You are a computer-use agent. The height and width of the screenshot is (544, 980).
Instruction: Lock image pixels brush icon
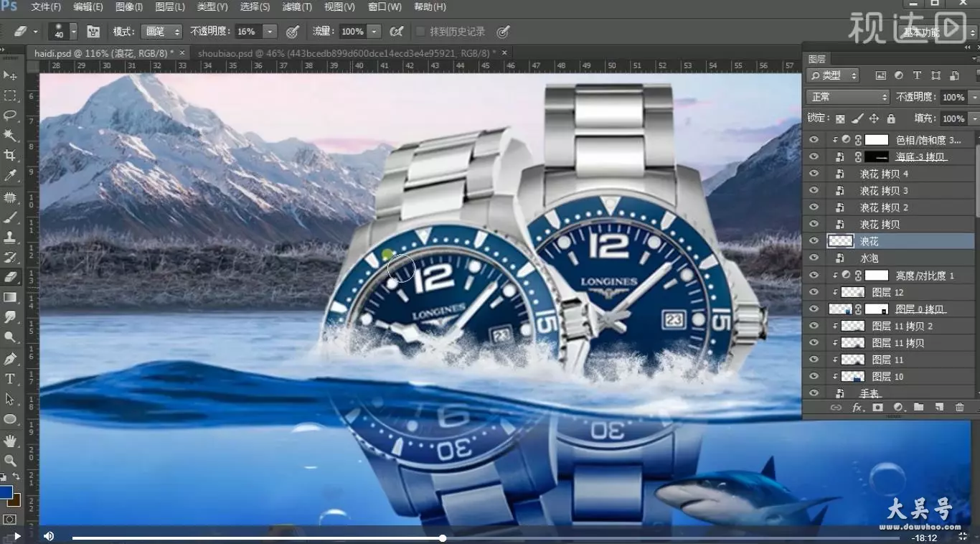coord(857,118)
